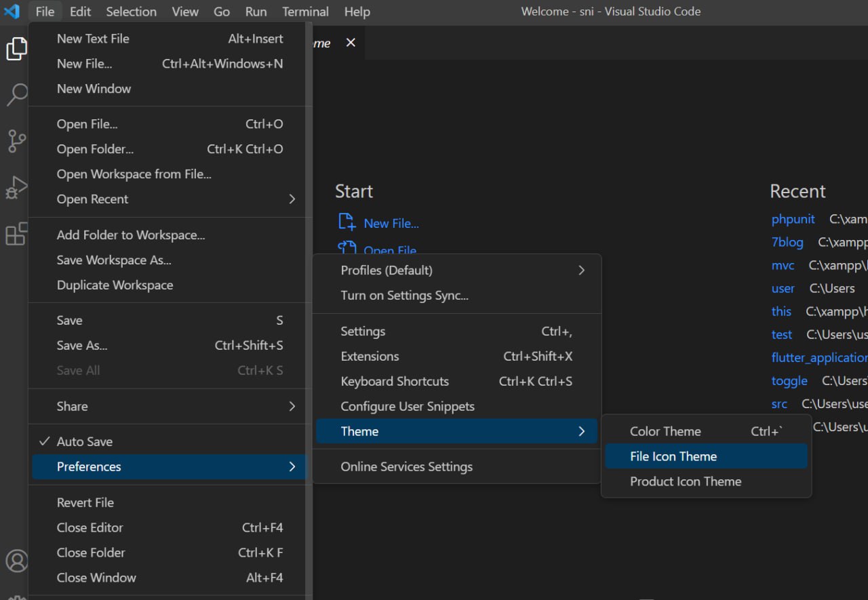Viewport: 868px width, 600px height.
Task: Open the Help menu
Action: pyautogui.click(x=357, y=12)
